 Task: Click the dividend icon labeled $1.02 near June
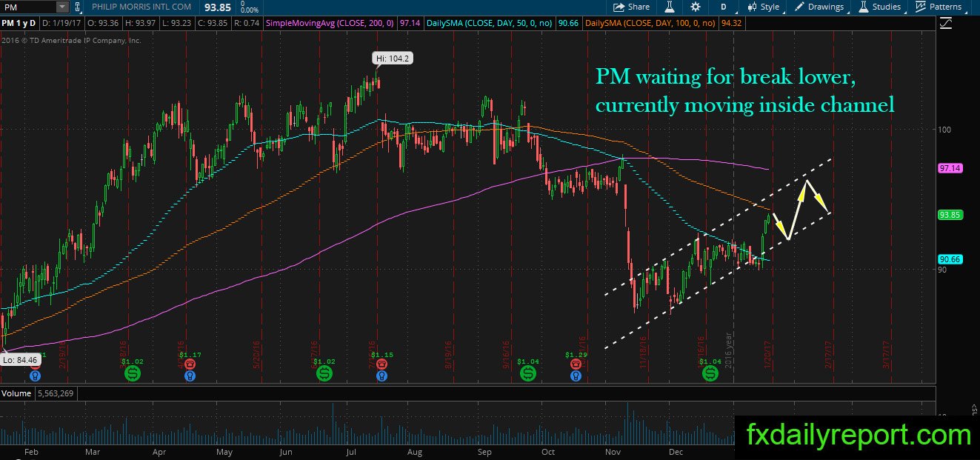[324, 374]
